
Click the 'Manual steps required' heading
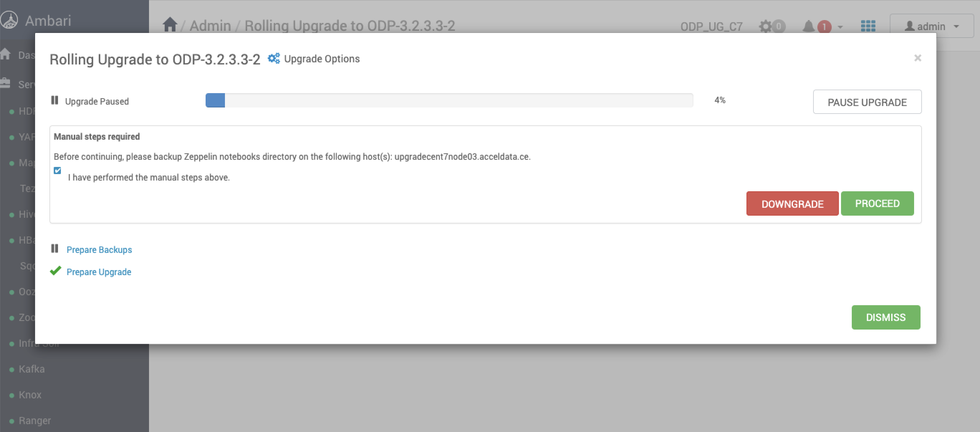pos(97,136)
